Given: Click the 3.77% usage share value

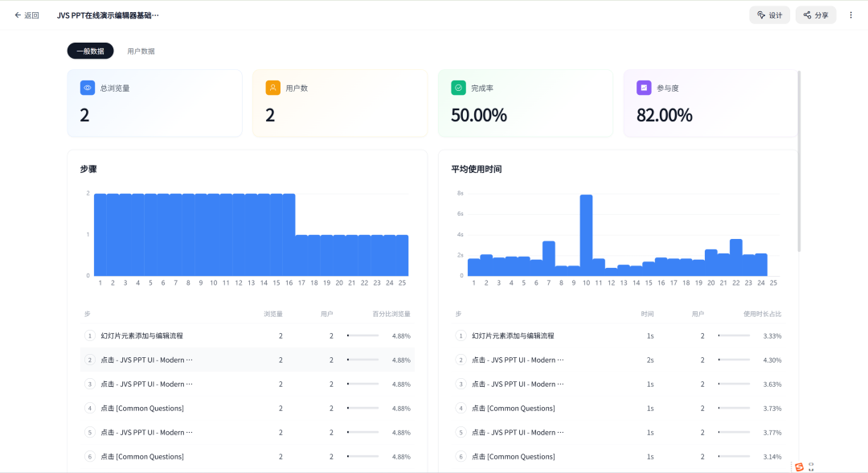Looking at the screenshot, I should [x=772, y=433].
